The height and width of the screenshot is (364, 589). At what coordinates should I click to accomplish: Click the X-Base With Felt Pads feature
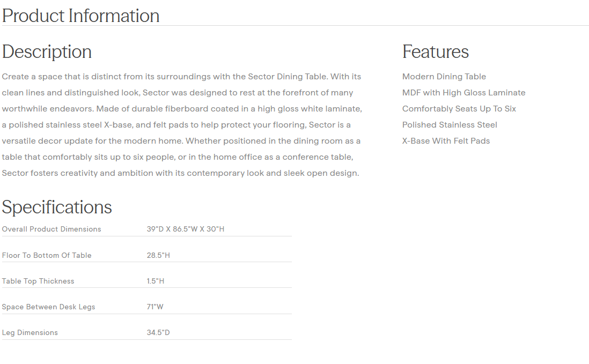[446, 141]
